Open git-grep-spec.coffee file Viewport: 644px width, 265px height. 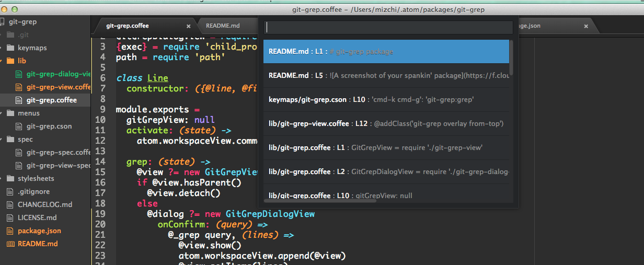pos(59,153)
